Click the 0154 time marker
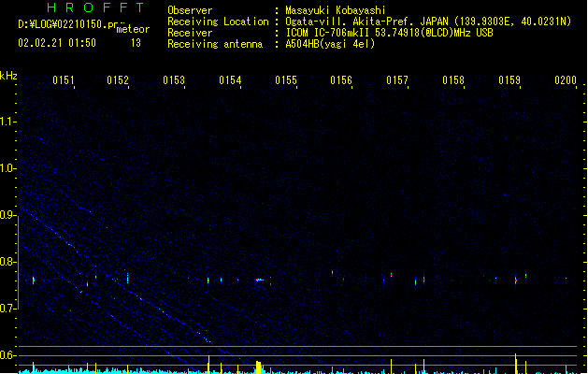Screen dimensions: 588x374 pos(230,80)
